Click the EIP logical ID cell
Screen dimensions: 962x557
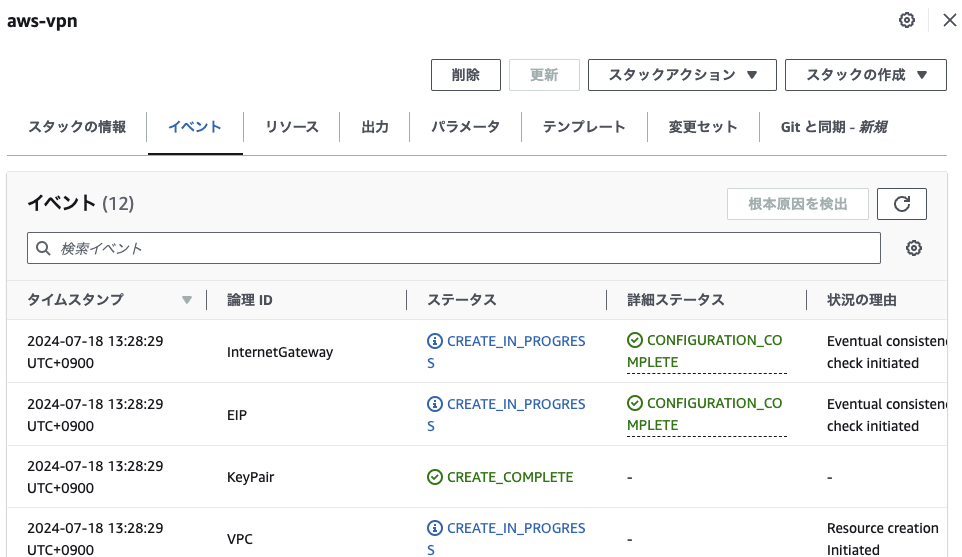coord(237,415)
